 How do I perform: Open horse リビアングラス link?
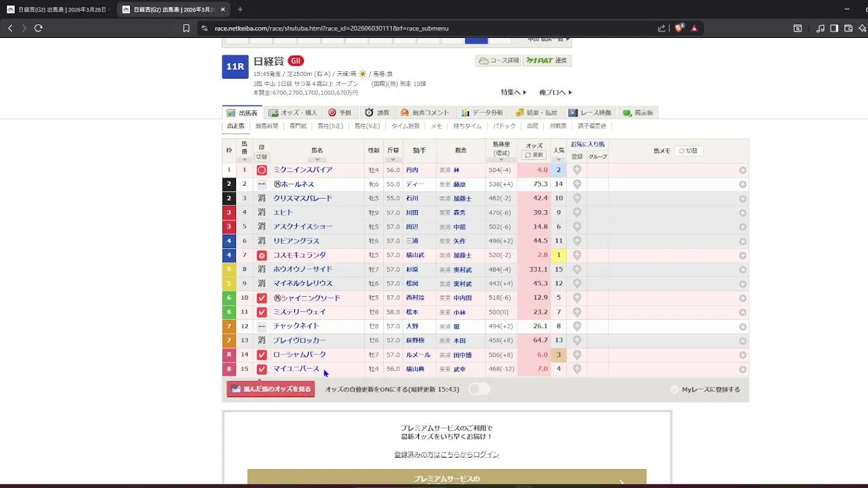(x=296, y=241)
